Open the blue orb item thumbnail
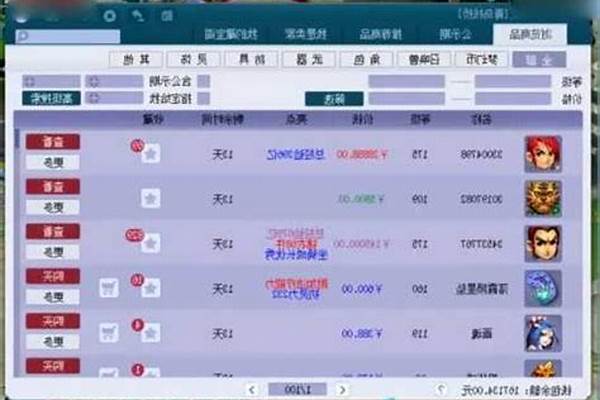600x400 pixels. [543, 288]
